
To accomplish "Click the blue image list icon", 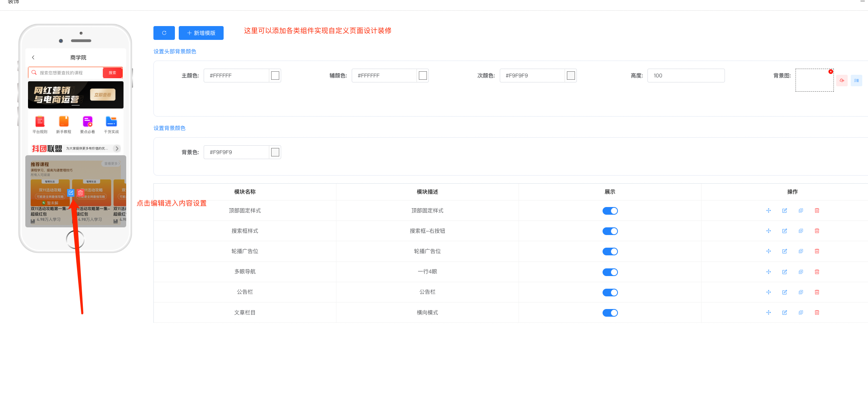I will point(856,81).
